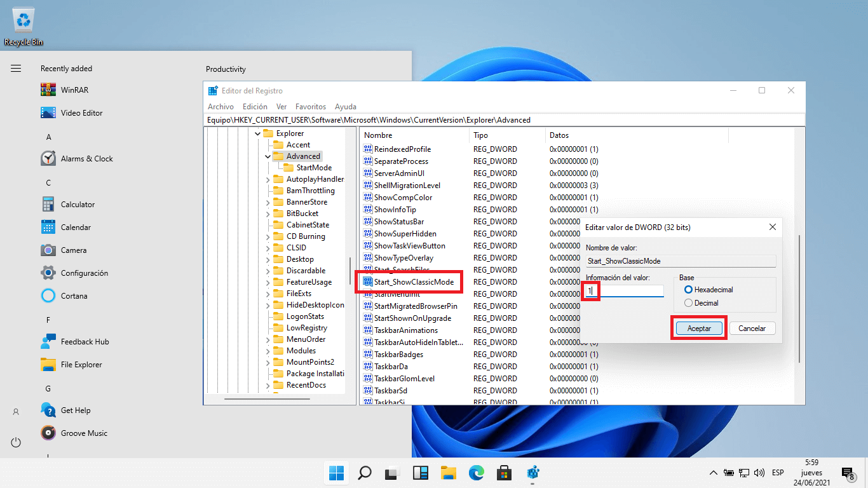The height and width of the screenshot is (488, 868).
Task: Open the Archivo menu
Action: [x=220, y=107]
